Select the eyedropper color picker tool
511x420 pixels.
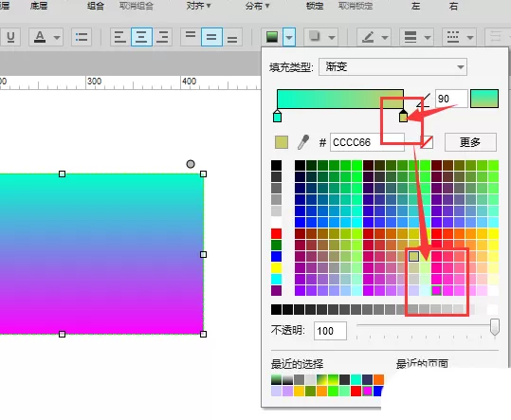[x=303, y=142]
